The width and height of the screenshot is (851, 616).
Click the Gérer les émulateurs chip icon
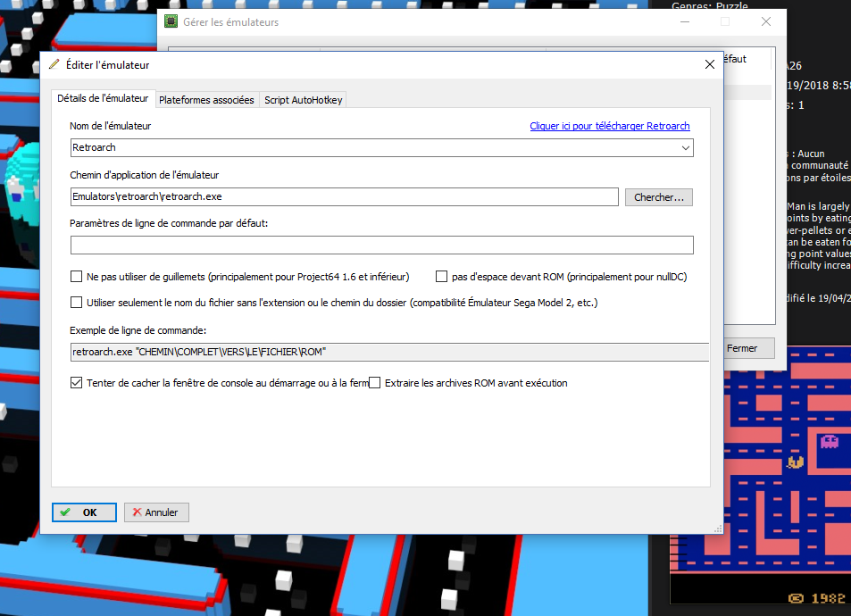pos(171,21)
